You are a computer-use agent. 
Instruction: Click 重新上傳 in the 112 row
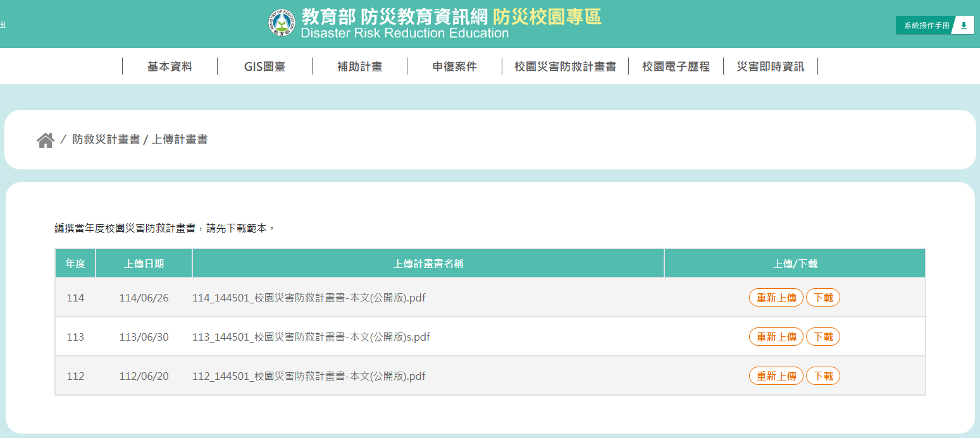pos(776,376)
